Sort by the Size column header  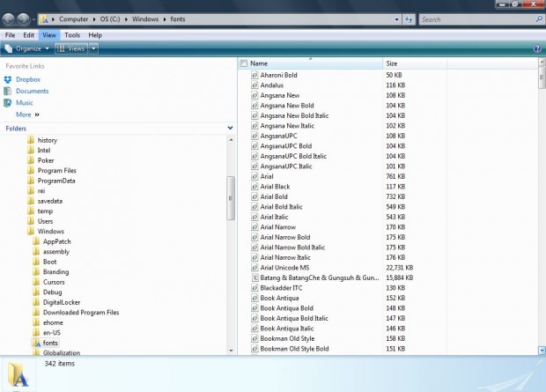coord(415,63)
